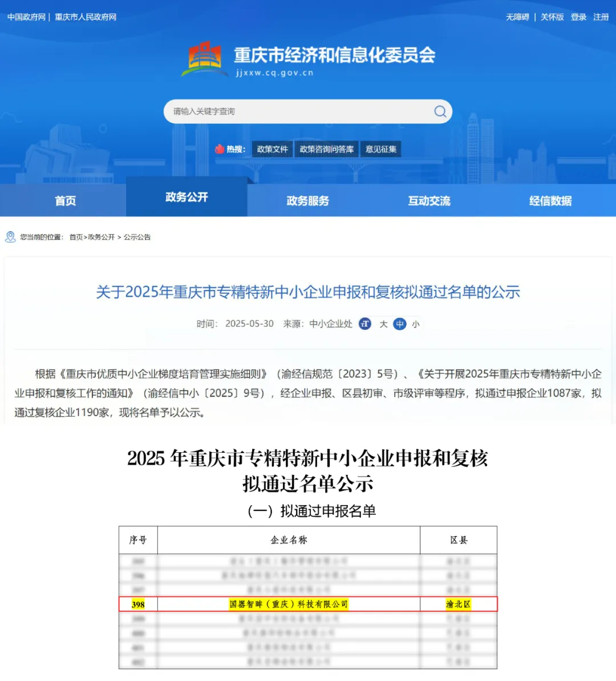Viewport: 616px width, 681px height.
Task: Select the 小 font size option
Action: click(415, 324)
